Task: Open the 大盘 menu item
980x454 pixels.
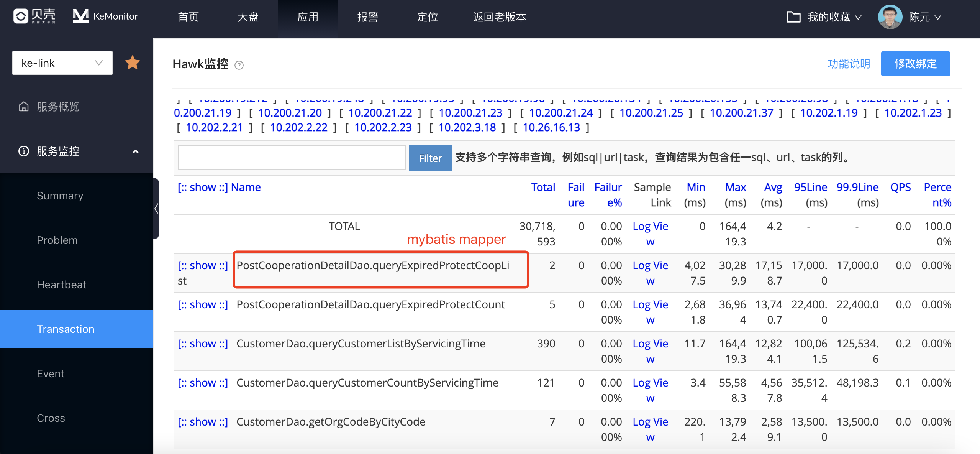Action: tap(247, 17)
